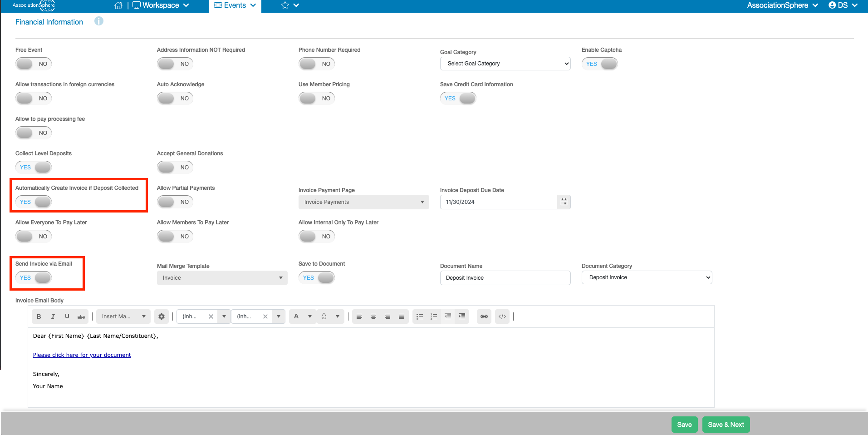This screenshot has height=435, width=868.
Task: Expand the first inherited font dropdown arrow
Action: pos(224,316)
